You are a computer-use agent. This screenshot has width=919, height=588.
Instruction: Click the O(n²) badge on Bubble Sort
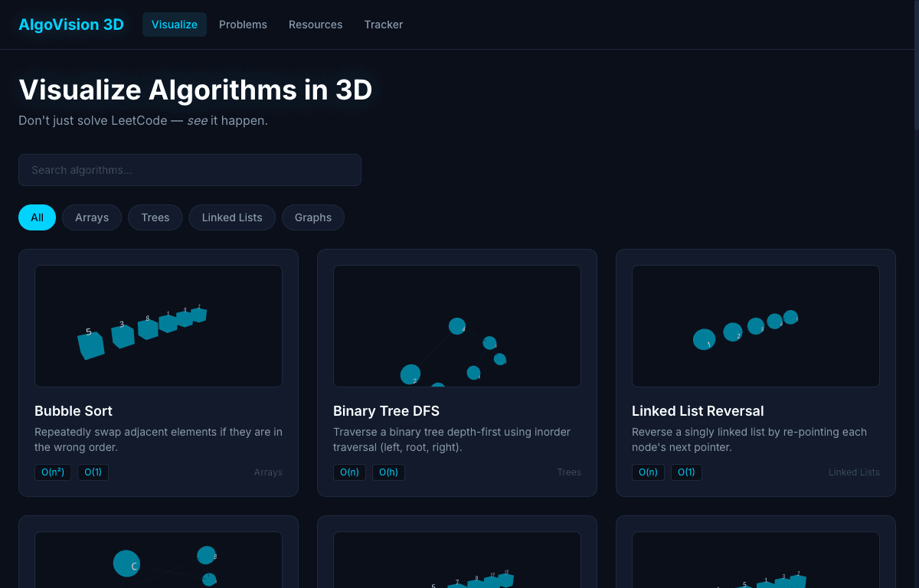pos(53,472)
